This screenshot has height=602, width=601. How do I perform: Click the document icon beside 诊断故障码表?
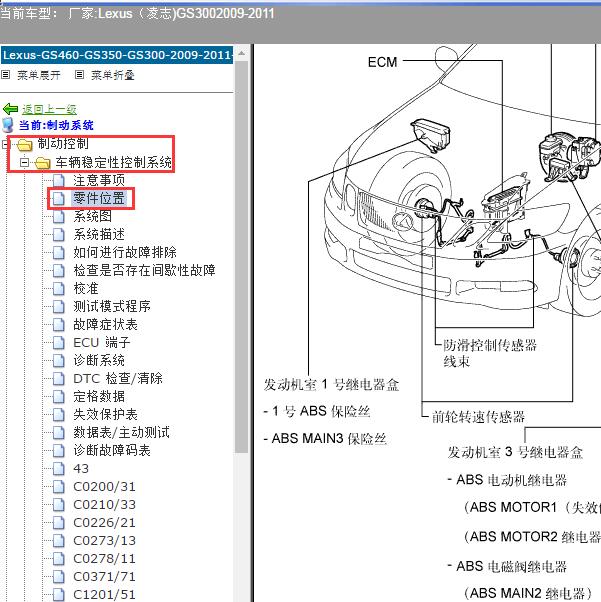pos(58,451)
